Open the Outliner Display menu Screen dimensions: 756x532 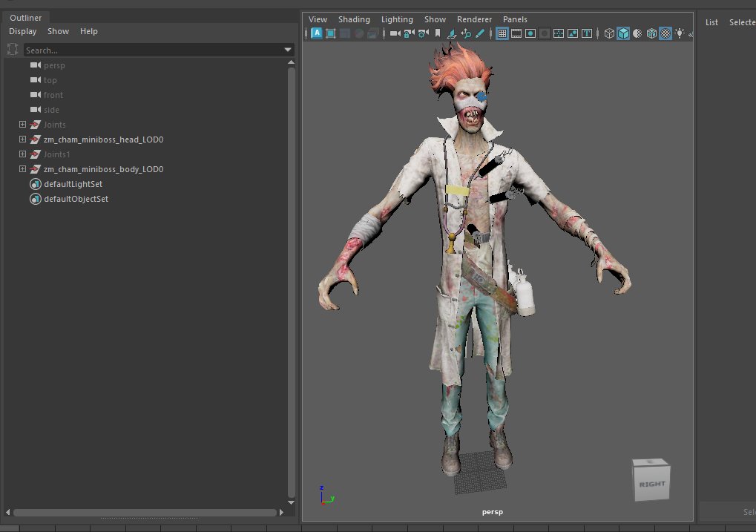pos(23,31)
